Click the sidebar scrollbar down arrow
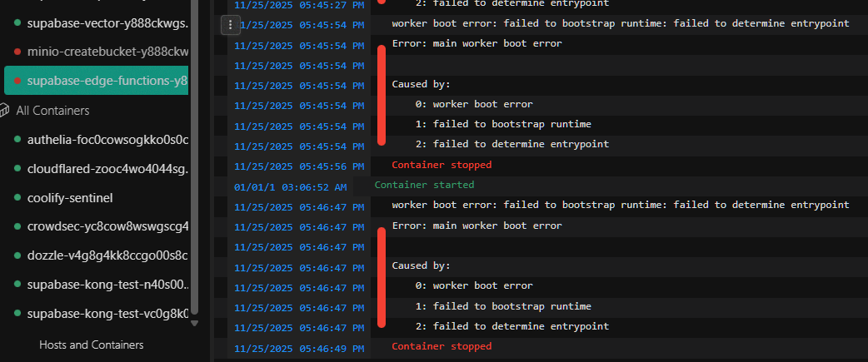Viewport: 868px width, 362px height. pos(194,324)
